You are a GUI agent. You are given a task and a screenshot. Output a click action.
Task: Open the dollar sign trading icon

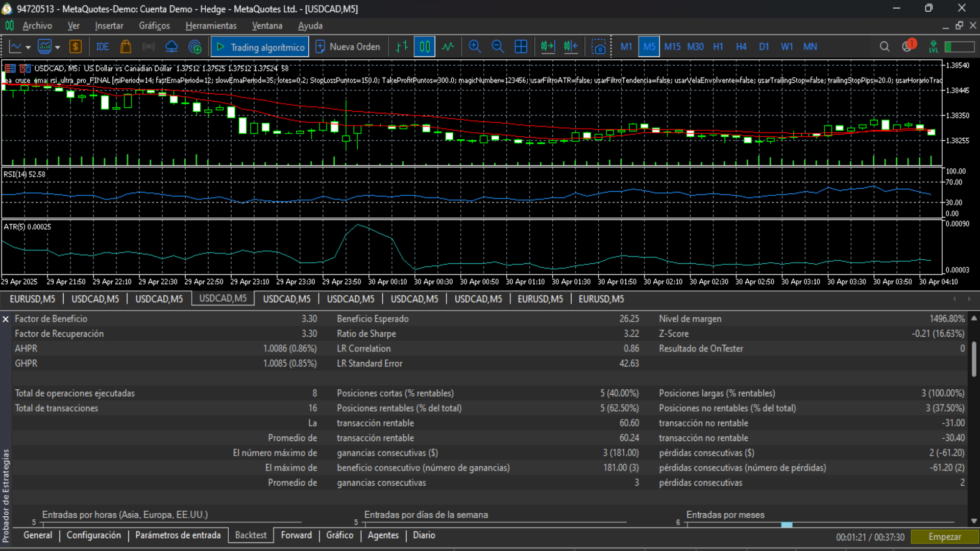[x=76, y=47]
